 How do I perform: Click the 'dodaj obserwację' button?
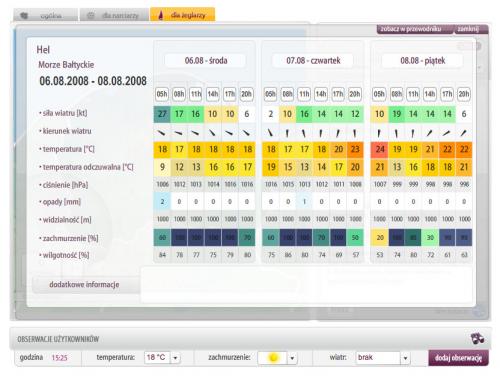tap(458, 358)
